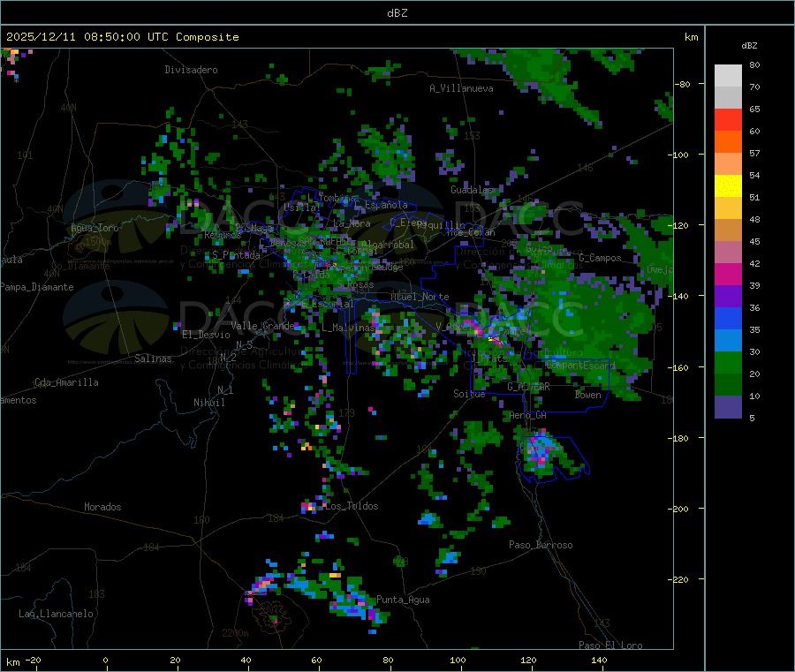Viewport: 795px width, 672px height.
Task: Click the 'km' label at the bottom left
Action: 12,662
